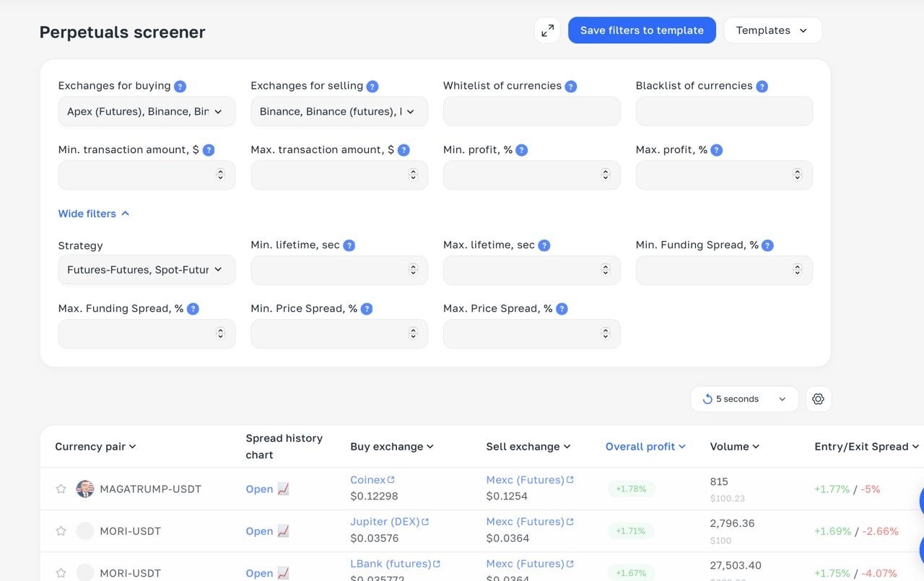Click help icon next to Whitelist of currencies
This screenshot has width=924, height=581.
[x=570, y=87]
